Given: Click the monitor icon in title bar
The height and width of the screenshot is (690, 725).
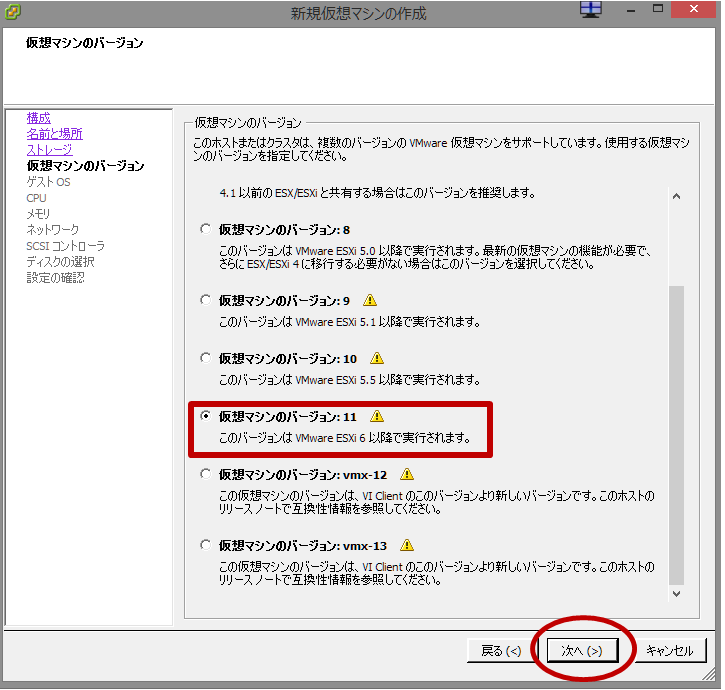Looking at the screenshot, I should [591, 10].
